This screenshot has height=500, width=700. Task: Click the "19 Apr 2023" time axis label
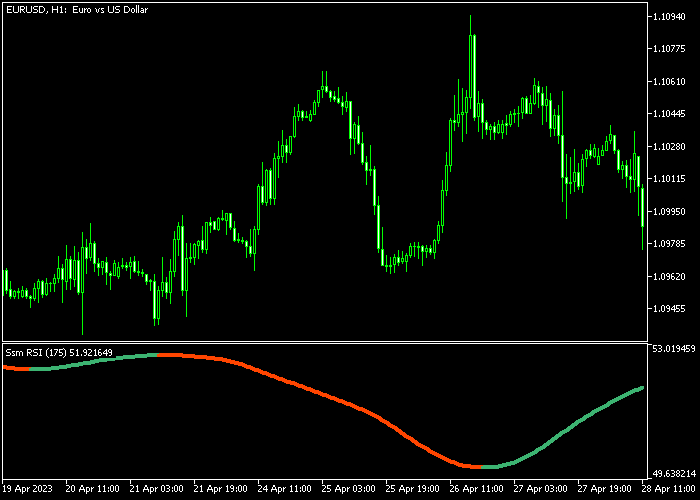click(27, 488)
